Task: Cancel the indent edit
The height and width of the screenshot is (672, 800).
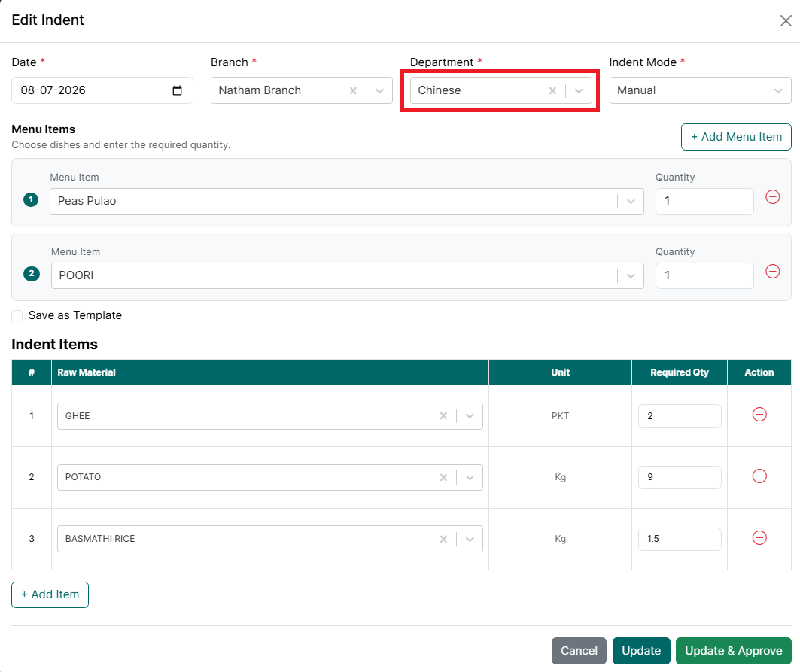Action: pyautogui.click(x=579, y=651)
